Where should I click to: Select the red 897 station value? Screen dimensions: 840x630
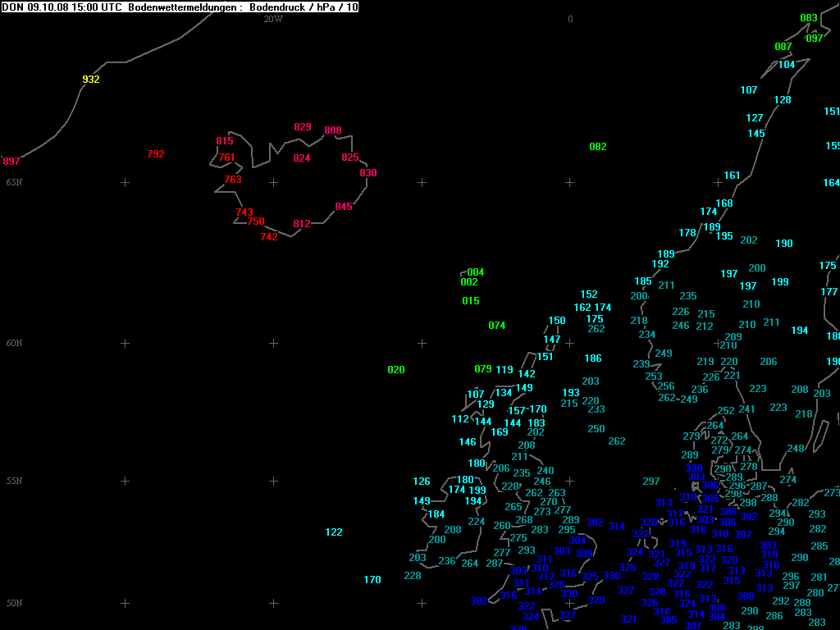click(x=11, y=162)
